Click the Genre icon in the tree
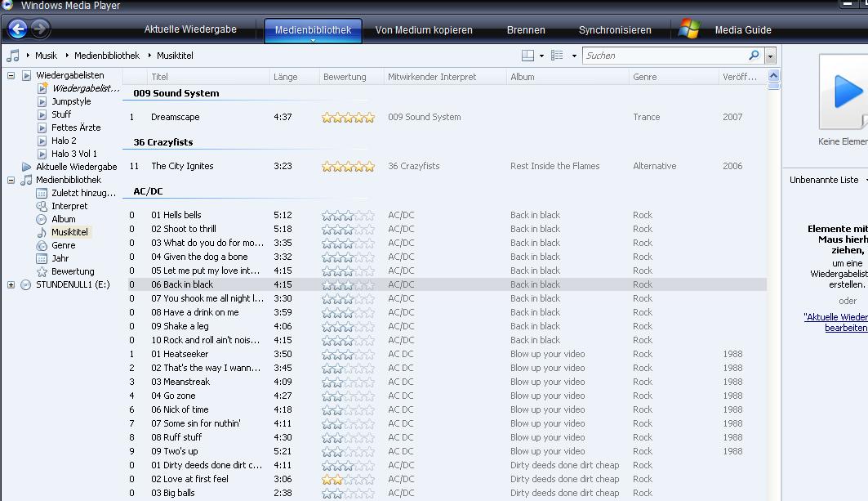 42,245
